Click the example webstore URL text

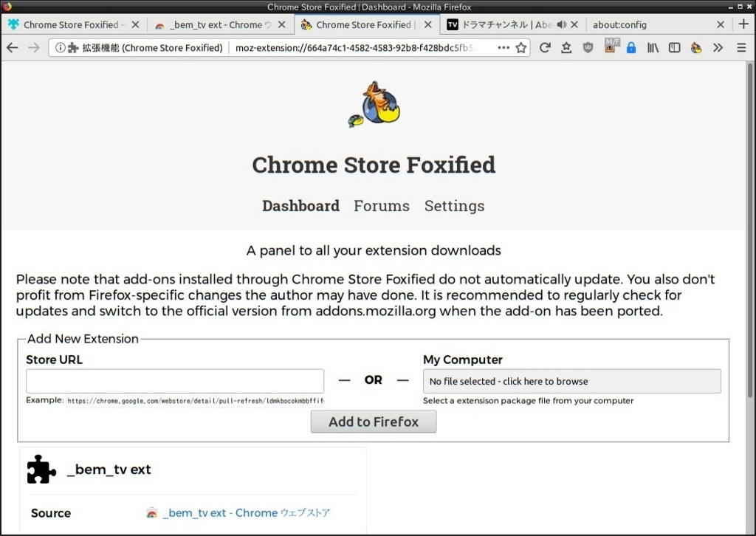[196, 401]
